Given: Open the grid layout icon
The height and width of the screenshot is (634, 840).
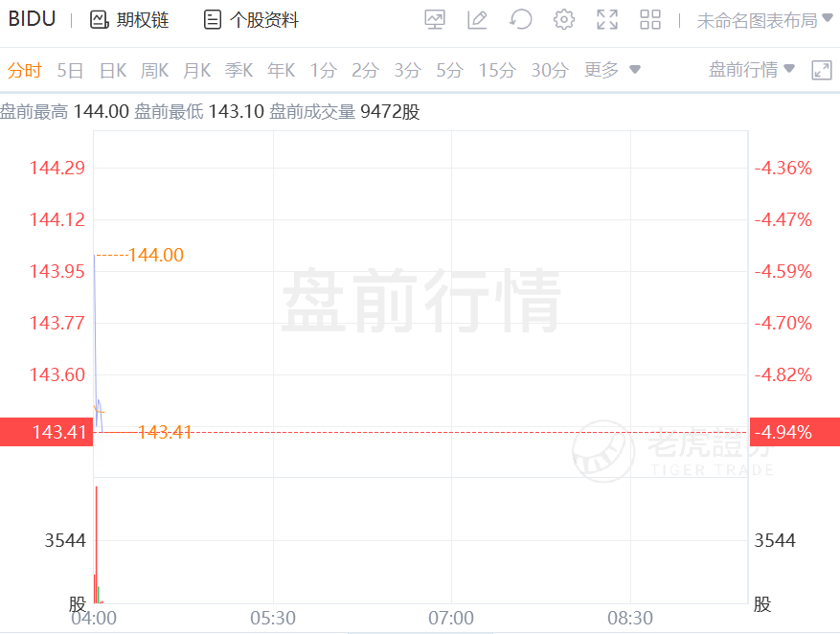Looking at the screenshot, I should pos(650,20).
